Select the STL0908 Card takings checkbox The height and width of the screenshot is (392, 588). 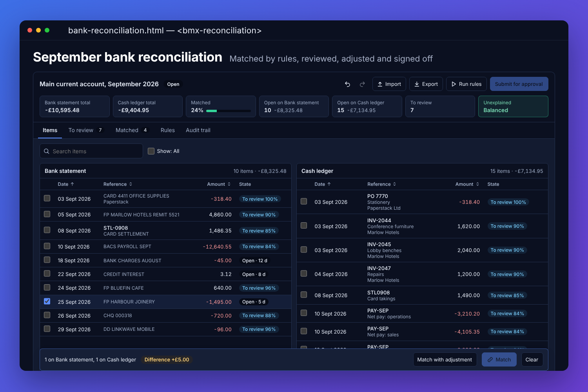[x=304, y=295]
